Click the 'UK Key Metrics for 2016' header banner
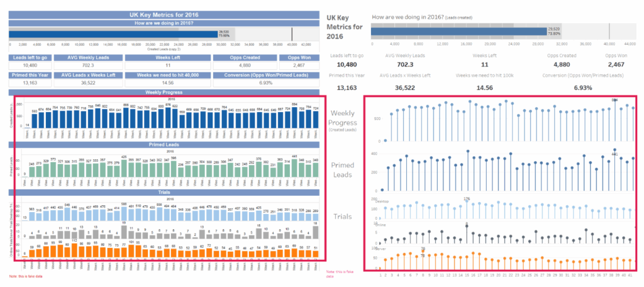This screenshot has width=644, height=287. [x=164, y=14]
